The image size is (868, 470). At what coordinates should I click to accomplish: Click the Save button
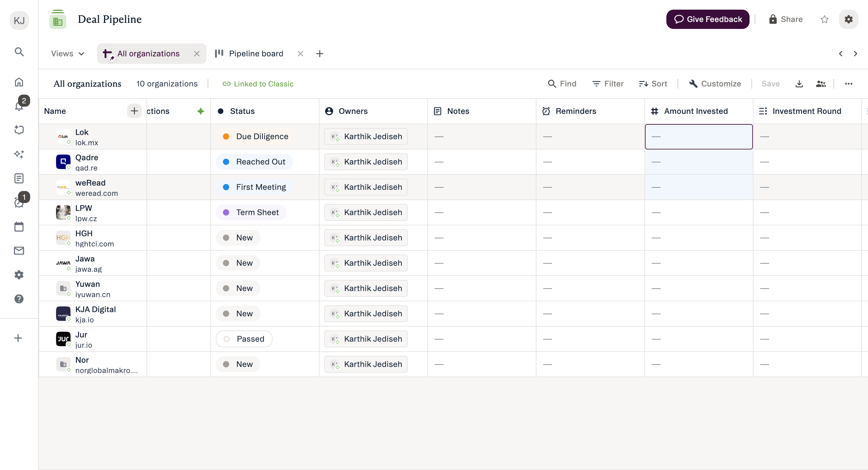coord(771,84)
